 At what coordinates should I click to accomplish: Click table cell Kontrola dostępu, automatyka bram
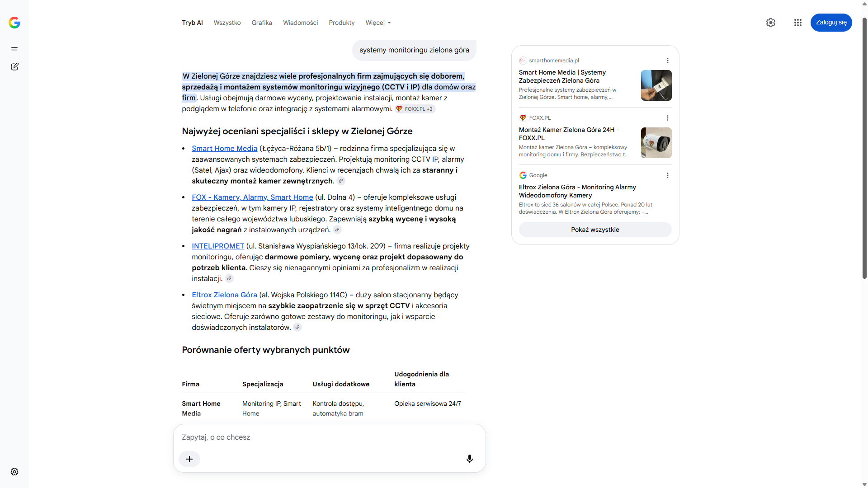pos(338,409)
